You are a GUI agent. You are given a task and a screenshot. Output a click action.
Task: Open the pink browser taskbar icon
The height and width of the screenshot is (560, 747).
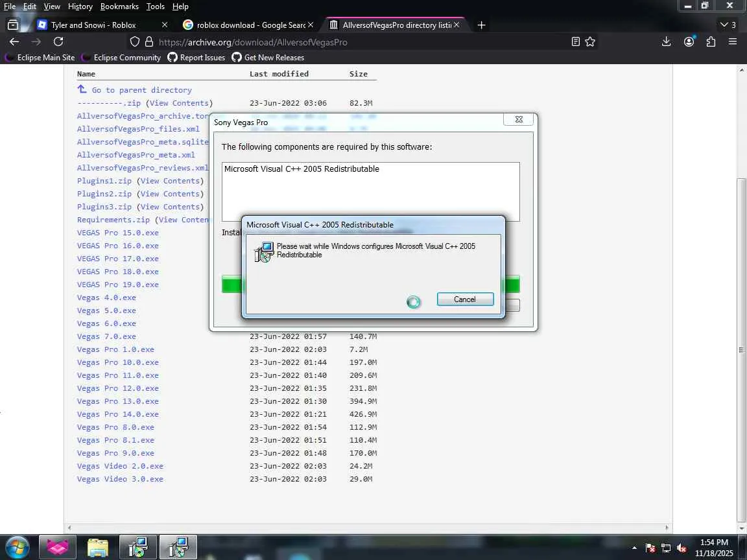pos(57,547)
